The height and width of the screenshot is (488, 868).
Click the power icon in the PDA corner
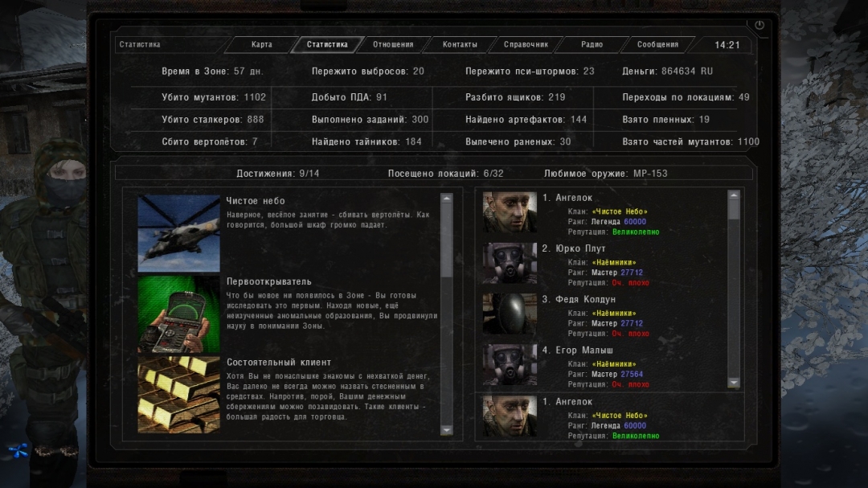coord(759,25)
